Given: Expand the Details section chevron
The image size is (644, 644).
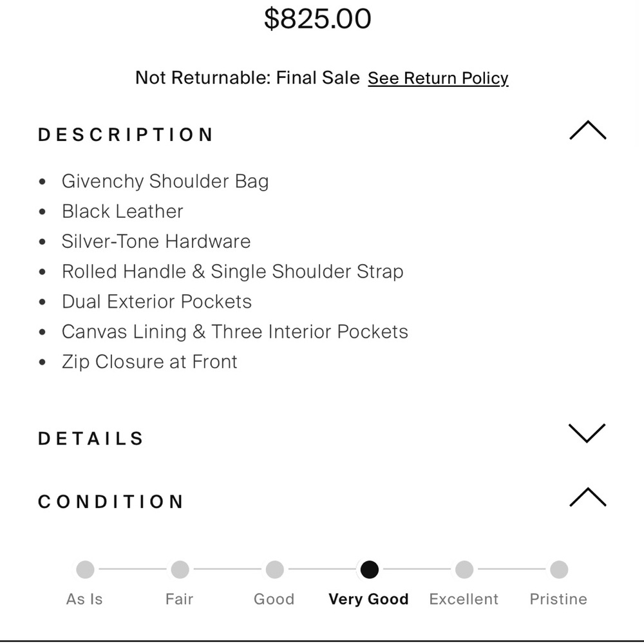Looking at the screenshot, I should point(587,433).
